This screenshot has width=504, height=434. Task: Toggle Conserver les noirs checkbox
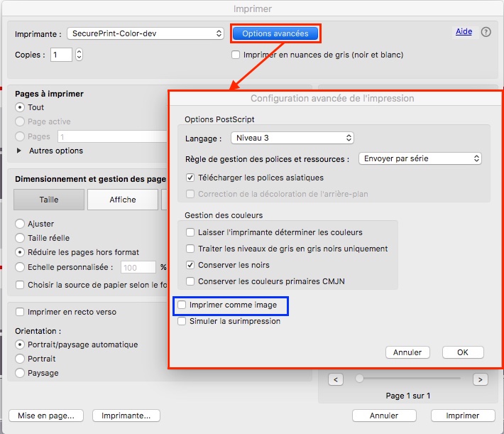pyautogui.click(x=190, y=265)
